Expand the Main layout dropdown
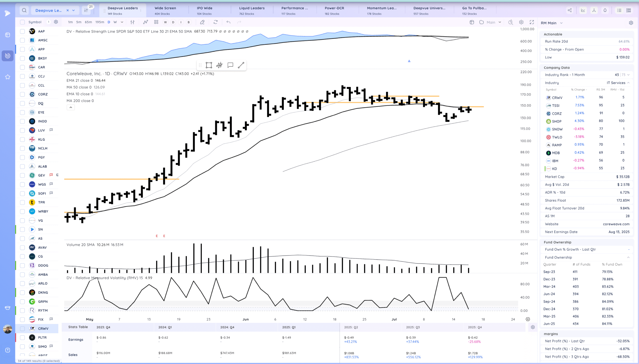 click(x=500, y=22)
